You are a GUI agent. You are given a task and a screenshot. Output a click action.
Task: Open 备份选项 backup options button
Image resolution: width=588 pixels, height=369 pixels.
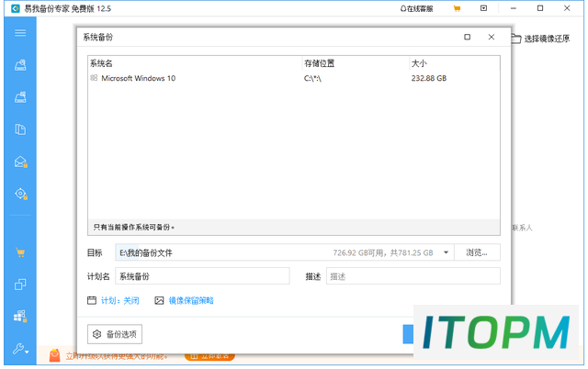click(115, 334)
